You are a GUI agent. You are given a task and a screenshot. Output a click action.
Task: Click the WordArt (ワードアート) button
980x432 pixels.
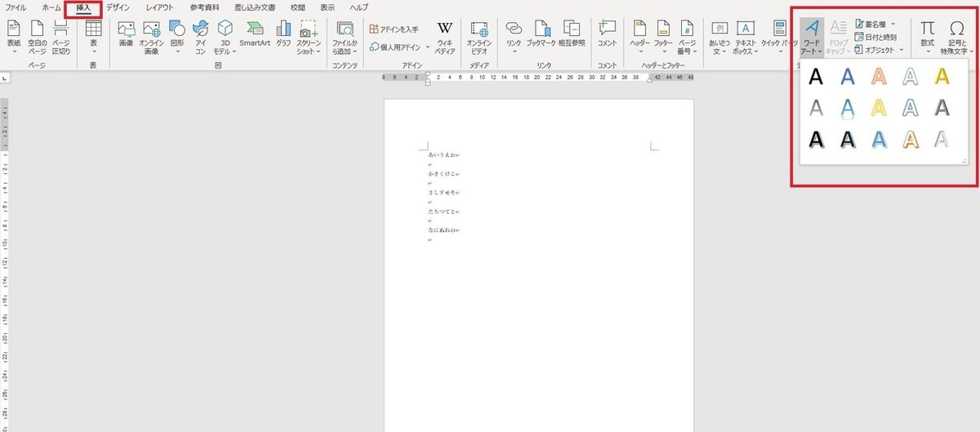pyautogui.click(x=812, y=38)
